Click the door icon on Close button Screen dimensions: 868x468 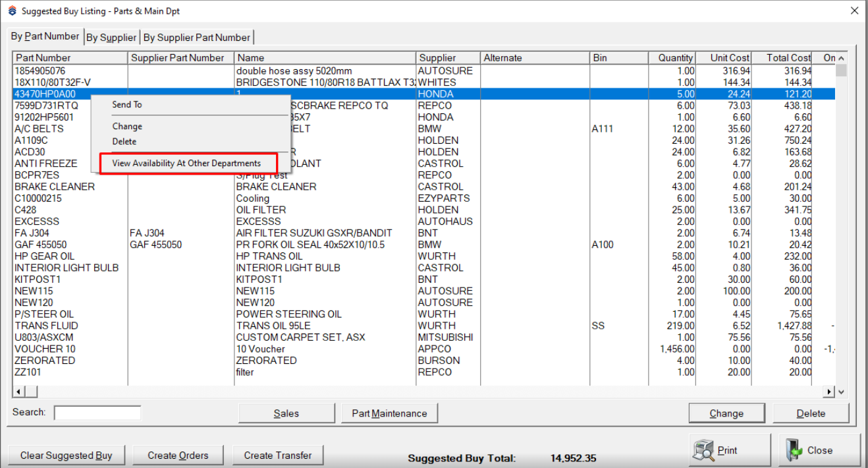point(794,450)
